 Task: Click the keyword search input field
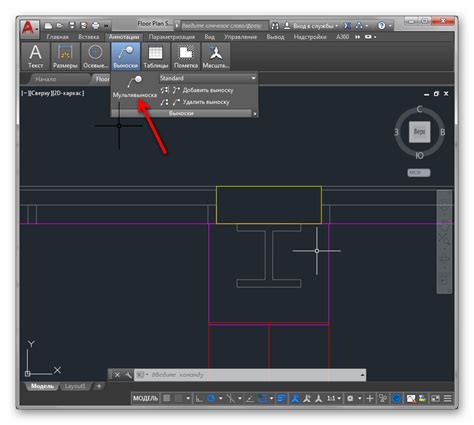(x=224, y=26)
